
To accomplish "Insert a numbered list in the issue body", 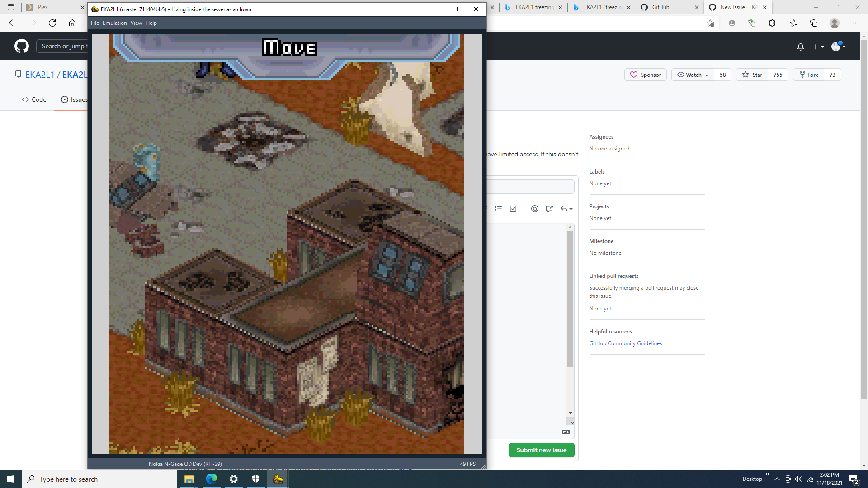I will tap(498, 209).
